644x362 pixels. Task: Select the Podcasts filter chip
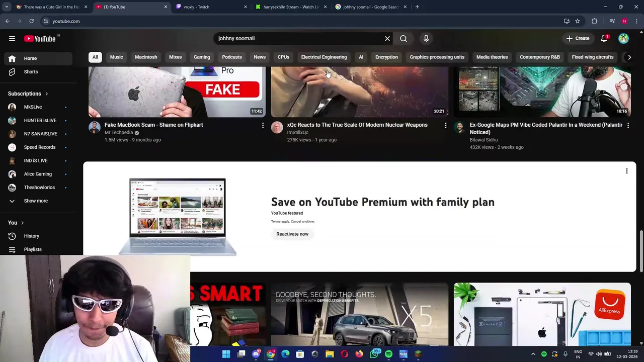(x=232, y=57)
